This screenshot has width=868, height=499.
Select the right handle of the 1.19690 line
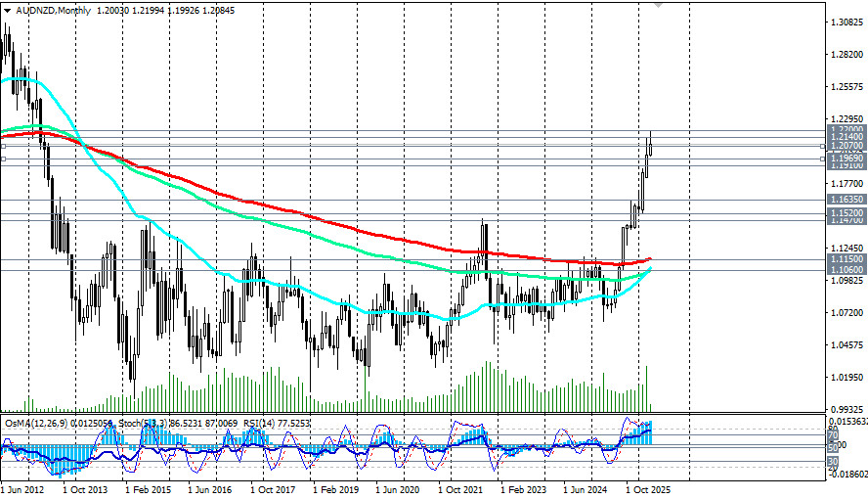(x=823, y=159)
